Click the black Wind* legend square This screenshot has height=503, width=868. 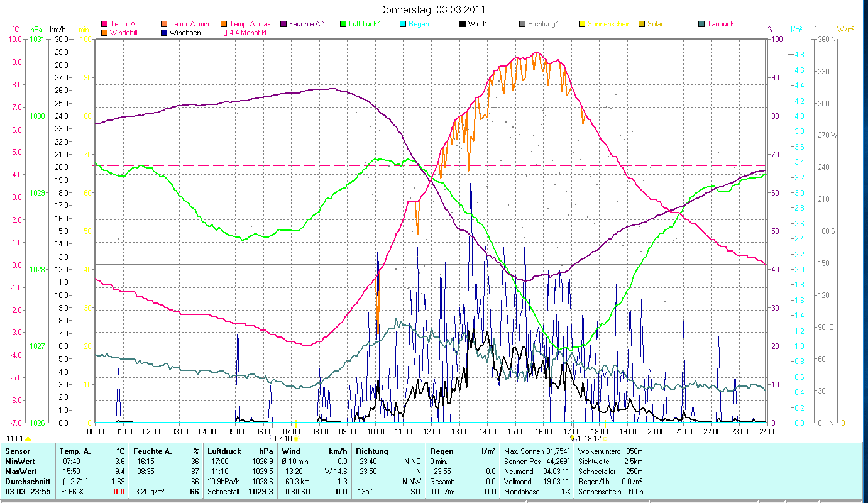click(463, 24)
